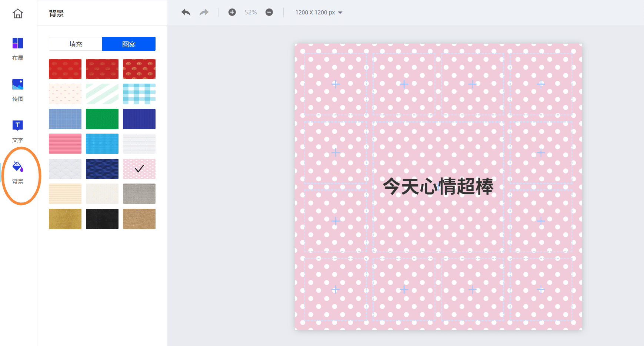
Task: Apply the white texture pattern
Action: pyautogui.click(x=139, y=144)
